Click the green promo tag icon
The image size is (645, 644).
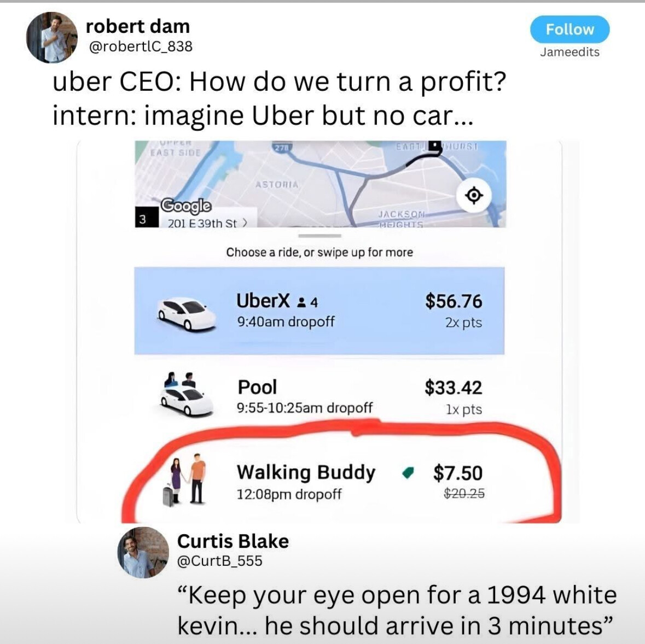click(408, 473)
